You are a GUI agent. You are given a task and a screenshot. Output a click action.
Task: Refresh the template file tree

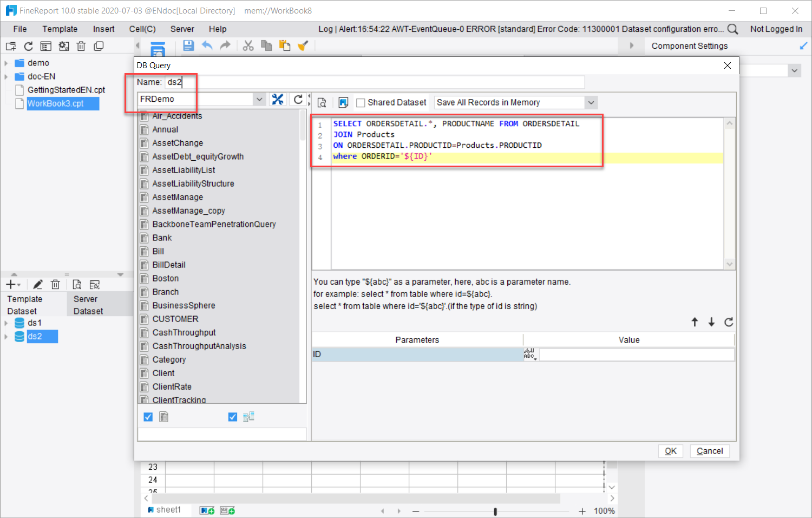[28, 46]
